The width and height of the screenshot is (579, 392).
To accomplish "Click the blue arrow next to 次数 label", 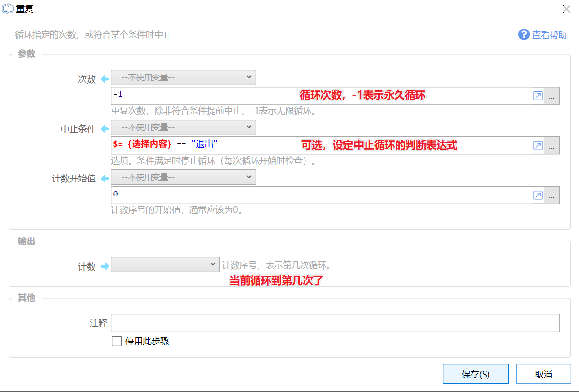I will tap(105, 79).
